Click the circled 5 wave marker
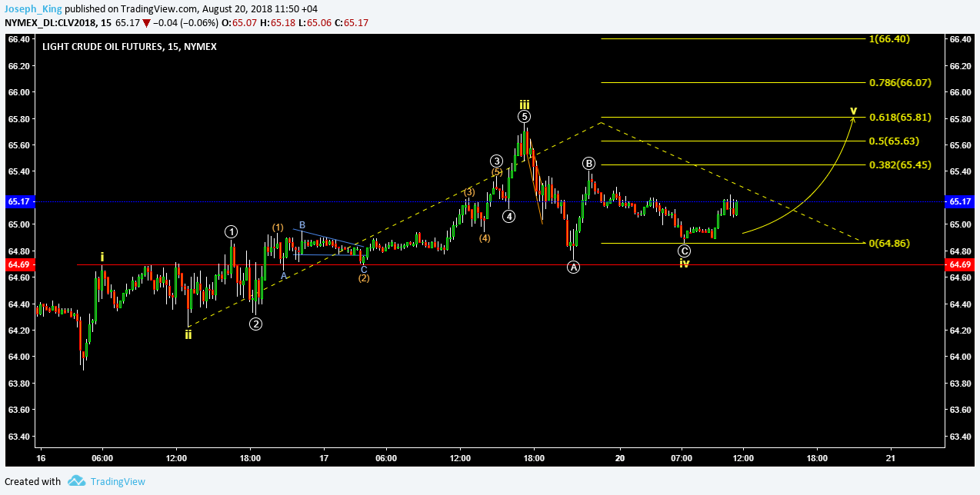Viewport: 980px width, 495px height. click(524, 117)
